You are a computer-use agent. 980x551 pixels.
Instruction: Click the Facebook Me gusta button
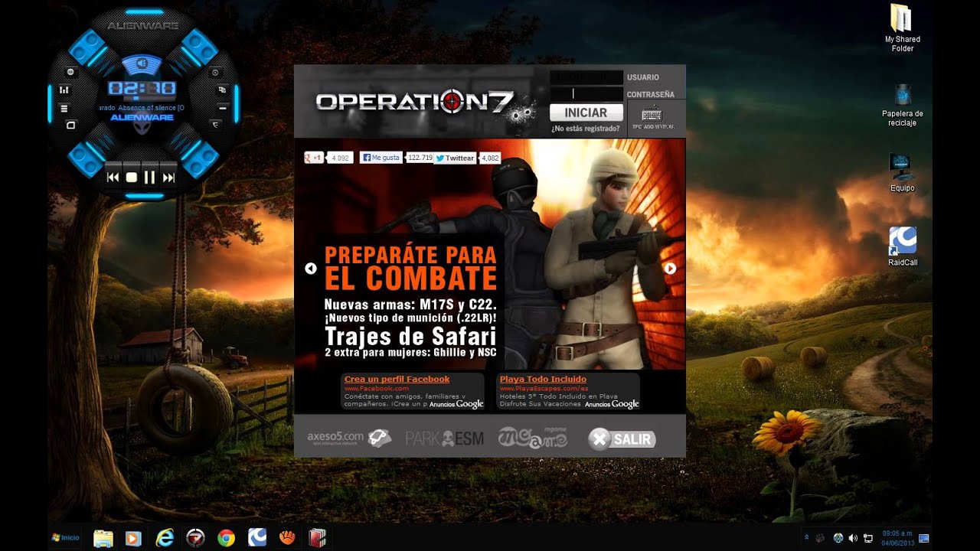pyautogui.click(x=381, y=157)
